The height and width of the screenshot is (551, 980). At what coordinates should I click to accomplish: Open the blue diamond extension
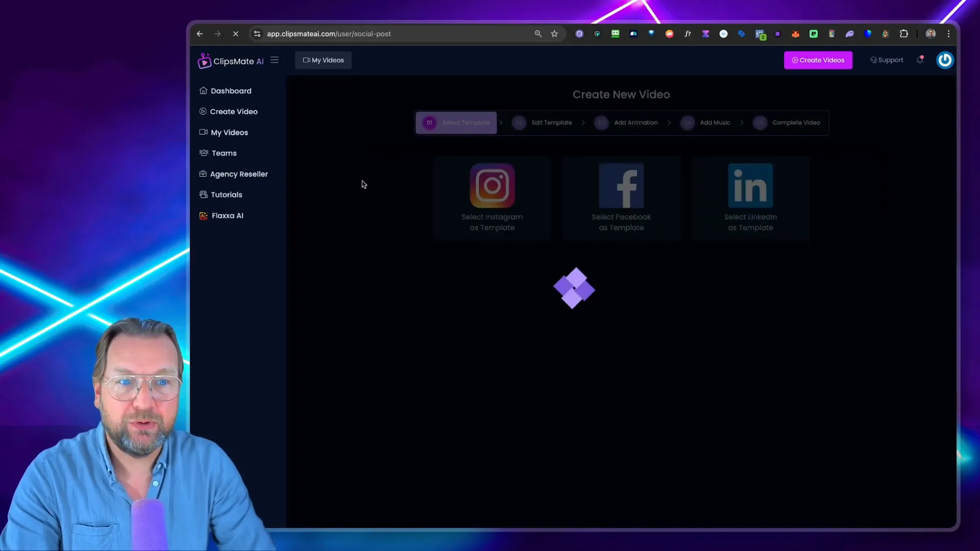[x=651, y=34]
